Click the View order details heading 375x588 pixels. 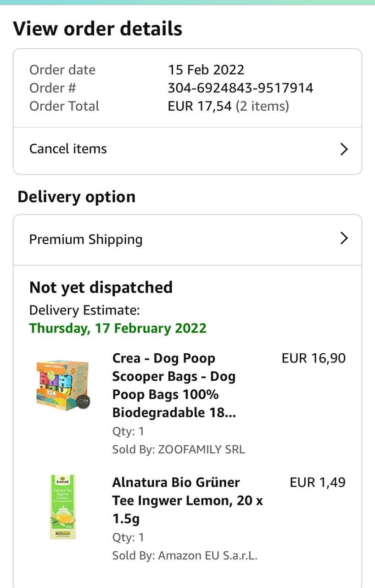point(98,29)
